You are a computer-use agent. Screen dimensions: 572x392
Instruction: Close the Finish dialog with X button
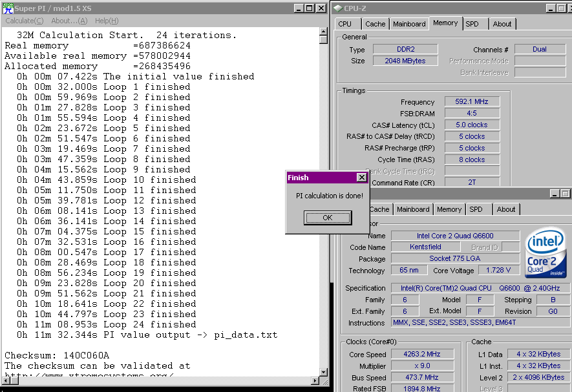pos(361,178)
